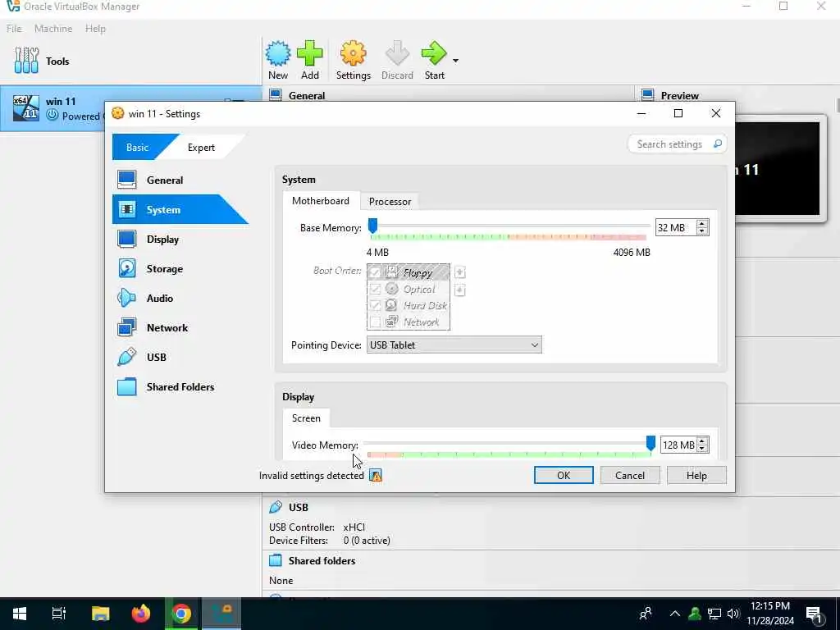Screen dimensions: 840x630
Task: Move boot item down with lower arrow
Action: pos(459,290)
